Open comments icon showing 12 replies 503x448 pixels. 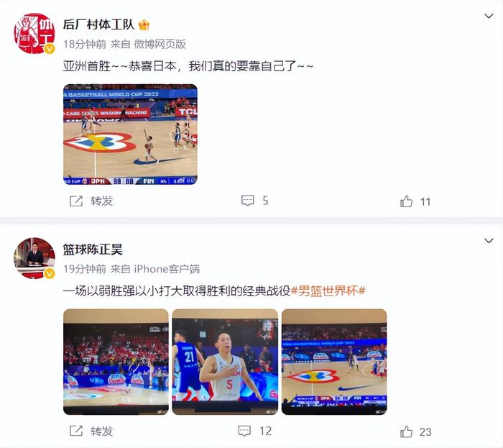(x=244, y=431)
